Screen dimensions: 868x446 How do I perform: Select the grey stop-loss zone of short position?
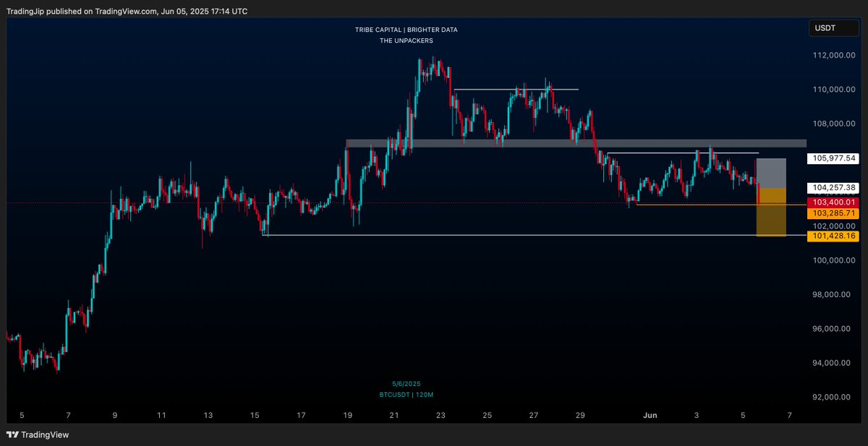tap(771, 173)
